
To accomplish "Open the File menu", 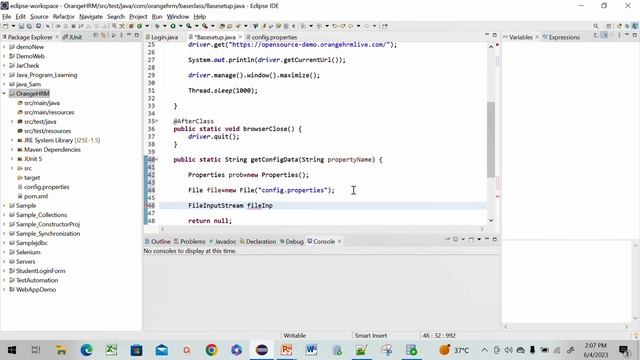I will pyautogui.click(x=7, y=17).
